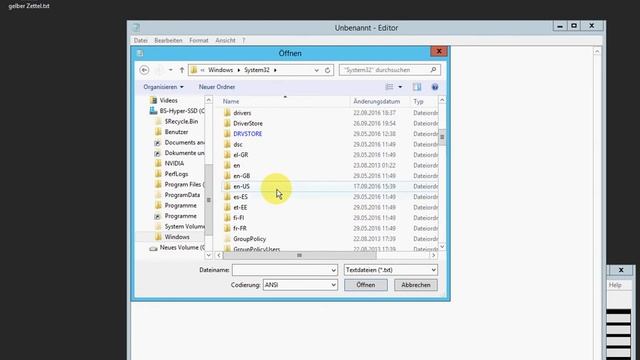Viewport: 640px width, 360px height.
Task: Sort by the Typ column header
Action: [x=418, y=101]
